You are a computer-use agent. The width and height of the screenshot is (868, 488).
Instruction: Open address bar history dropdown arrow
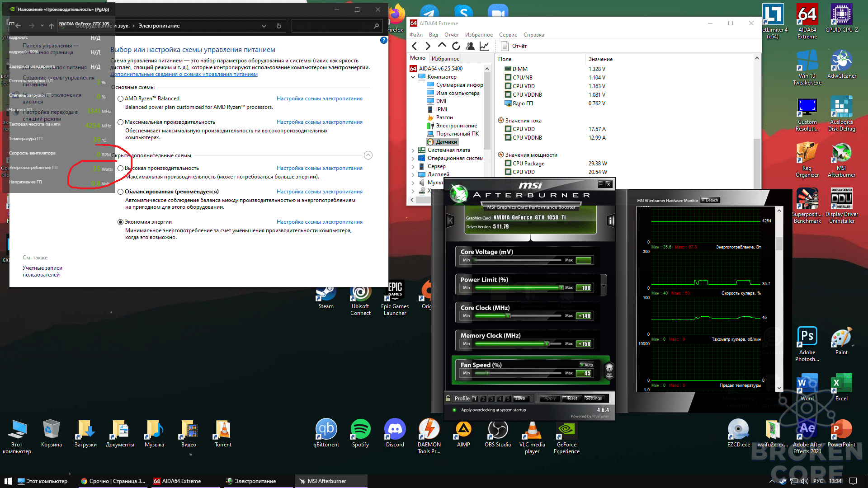(264, 26)
